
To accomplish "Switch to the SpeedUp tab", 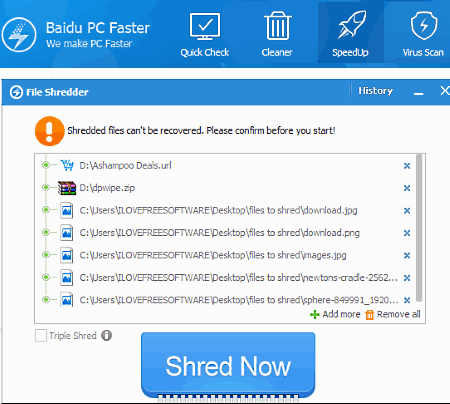I will click(x=351, y=32).
